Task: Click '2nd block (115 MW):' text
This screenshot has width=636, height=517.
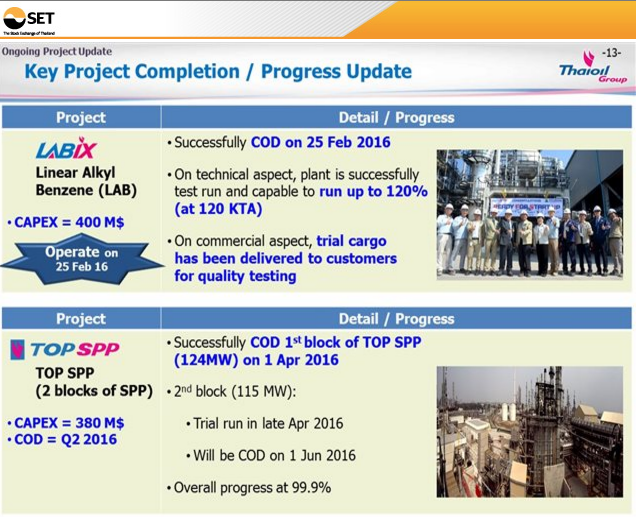Action: click(x=235, y=391)
